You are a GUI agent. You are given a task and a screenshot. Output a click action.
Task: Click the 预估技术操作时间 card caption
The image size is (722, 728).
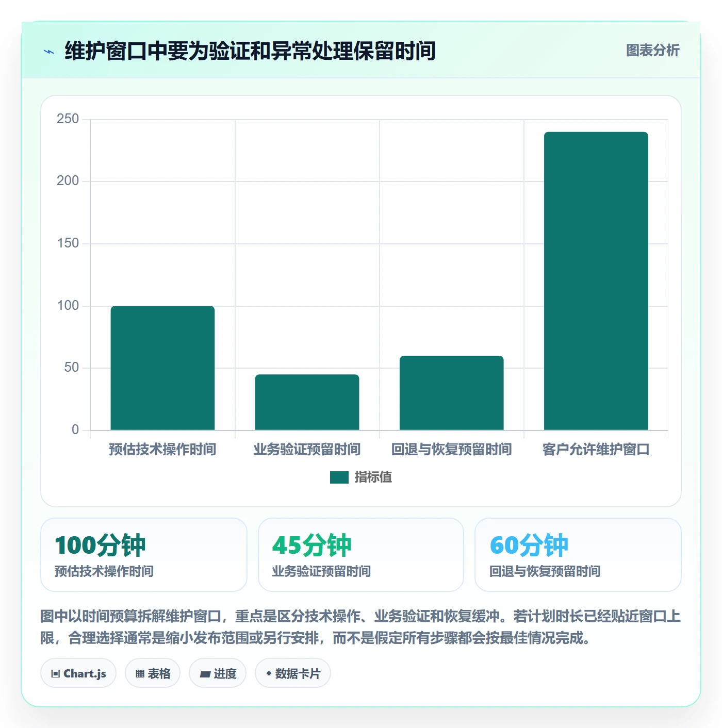104,571
